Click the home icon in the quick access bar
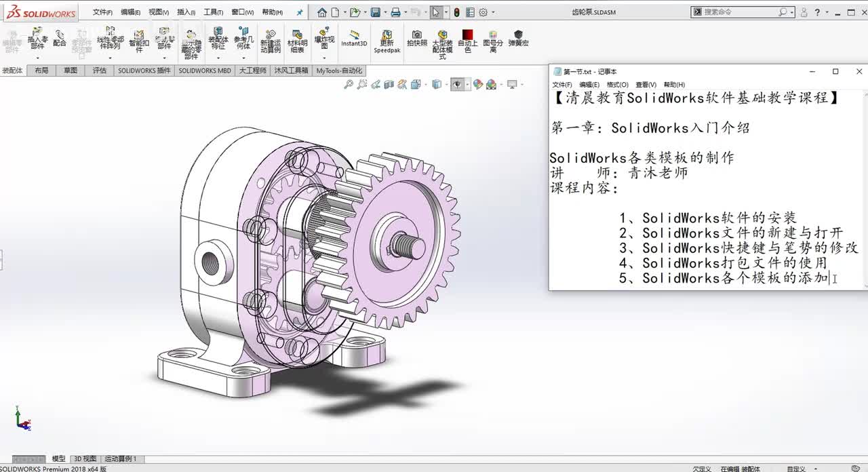This screenshot has height=472, width=868. click(x=322, y=12)
